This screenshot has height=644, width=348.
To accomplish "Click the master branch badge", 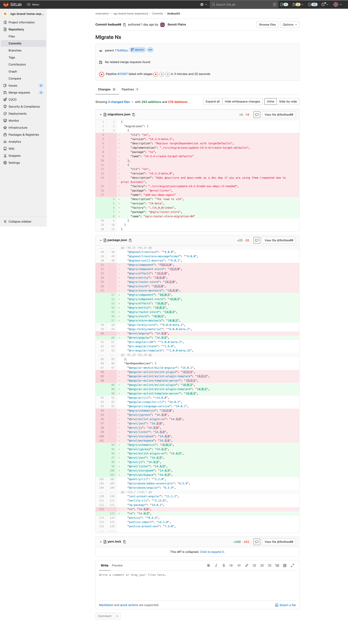I will [x=137, y=50].
